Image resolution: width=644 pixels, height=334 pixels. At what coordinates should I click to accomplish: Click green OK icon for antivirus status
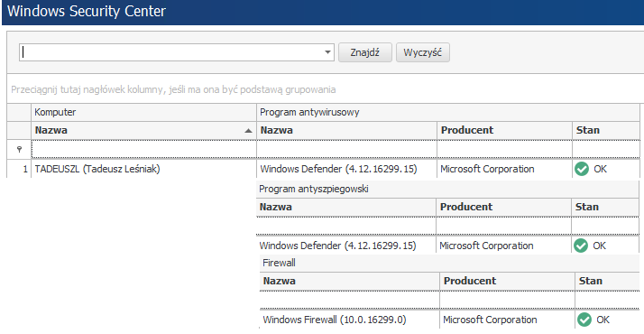pos(582,169)
